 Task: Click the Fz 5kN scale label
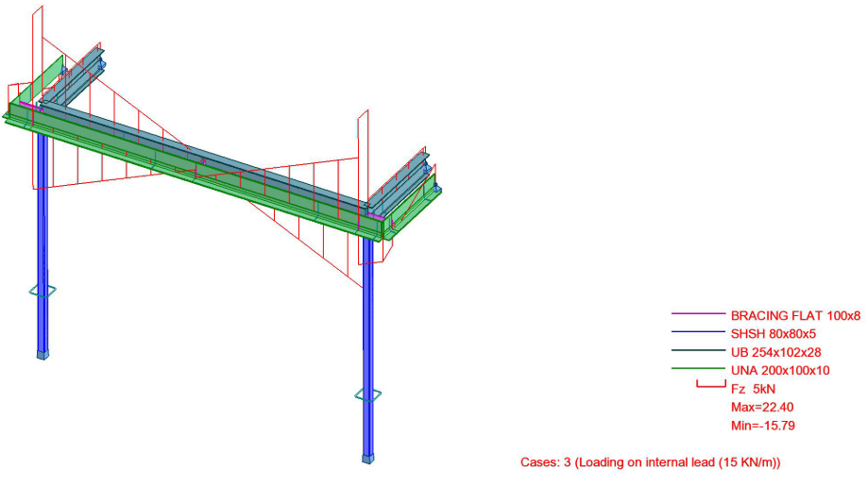(x=753, y=389)
